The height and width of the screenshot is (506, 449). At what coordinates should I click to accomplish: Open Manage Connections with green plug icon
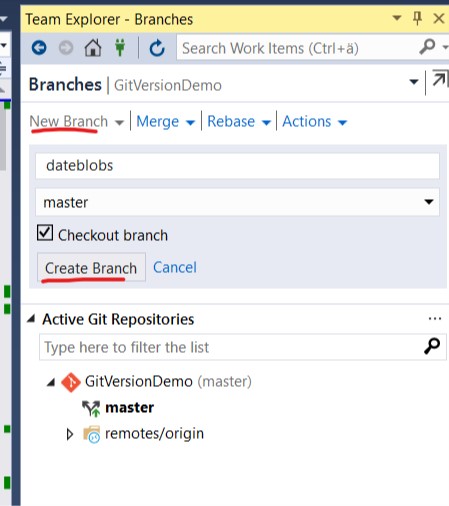(120, 47)
